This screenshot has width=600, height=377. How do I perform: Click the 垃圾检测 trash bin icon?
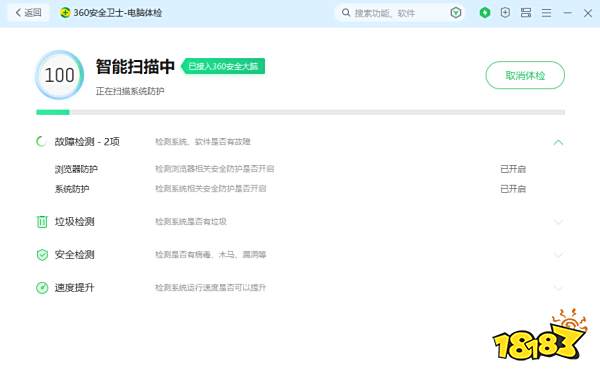pyautogui.click(x=42, y=222)
